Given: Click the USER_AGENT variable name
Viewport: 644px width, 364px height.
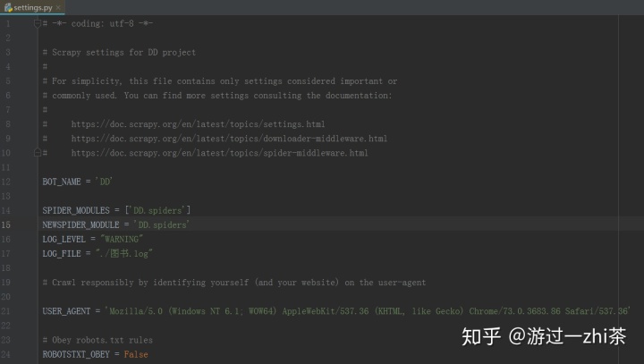Looking at the screenshot, I should (x=66, y=311).
